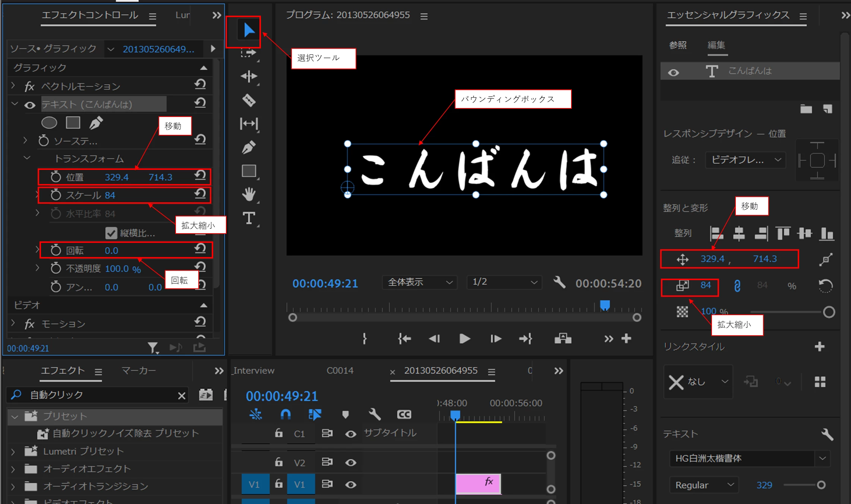Viewport: 851px width, 504px height.
Task: Expand the ベクトルモーション effect
Action: click(13, 86)
